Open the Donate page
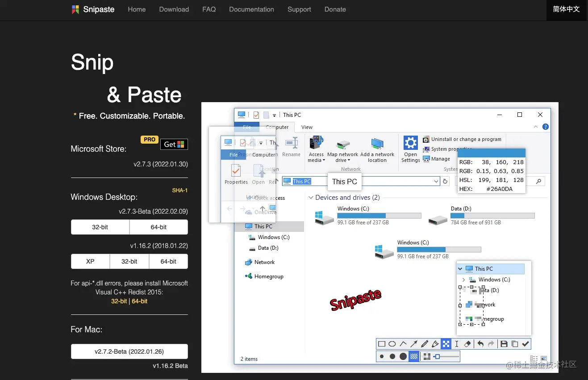The height and width of the screenshot is (380, 588). pos(335,9)
